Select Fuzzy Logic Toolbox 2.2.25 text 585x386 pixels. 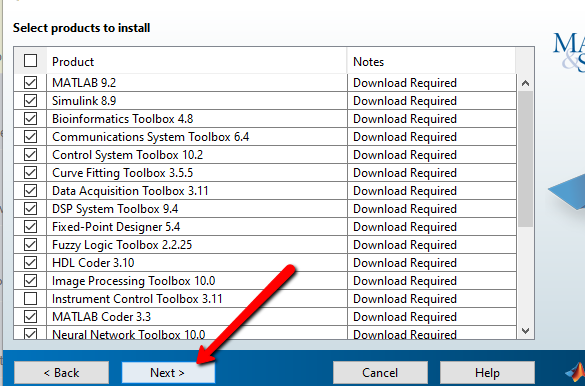point(122,245)
